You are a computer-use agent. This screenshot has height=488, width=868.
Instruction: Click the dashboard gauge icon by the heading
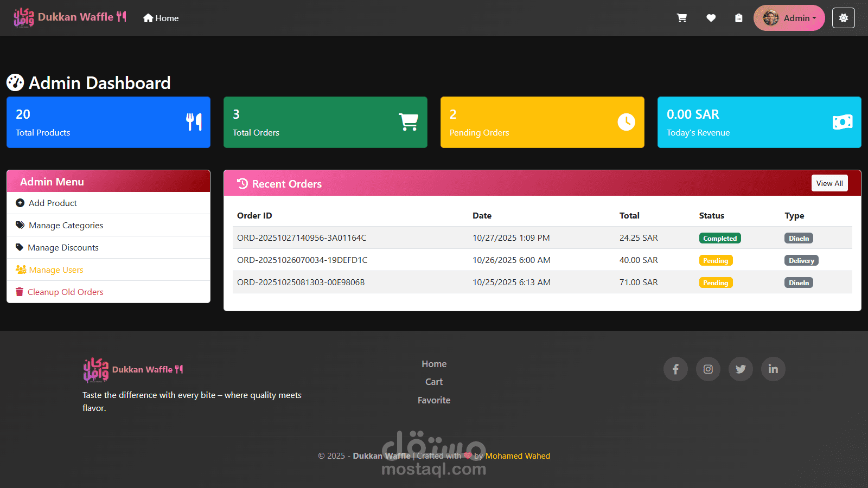tap(15, 82)
